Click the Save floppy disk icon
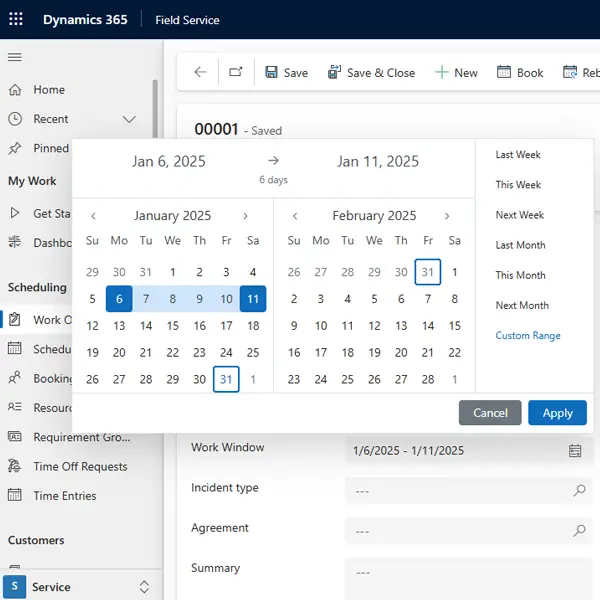Viewport: 600px width, 600px height. [x=271, y=72]
